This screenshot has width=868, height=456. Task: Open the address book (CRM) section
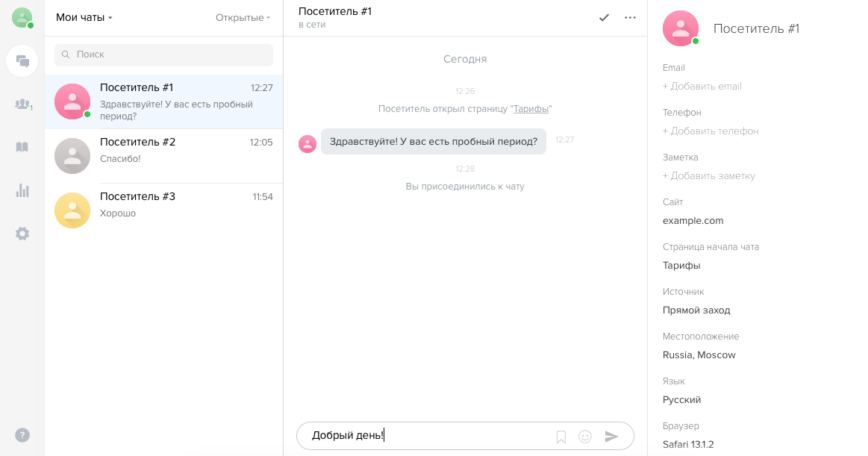pos(22,147)
